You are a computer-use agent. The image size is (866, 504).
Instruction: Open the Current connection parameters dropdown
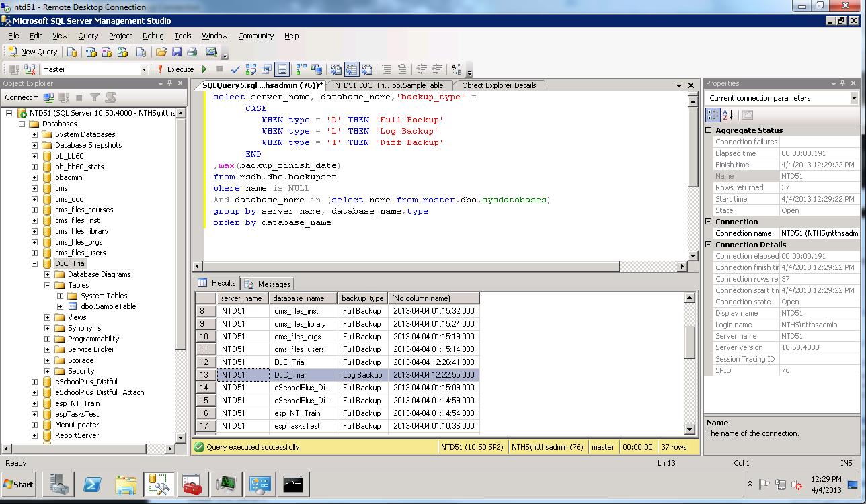(854, 98)
